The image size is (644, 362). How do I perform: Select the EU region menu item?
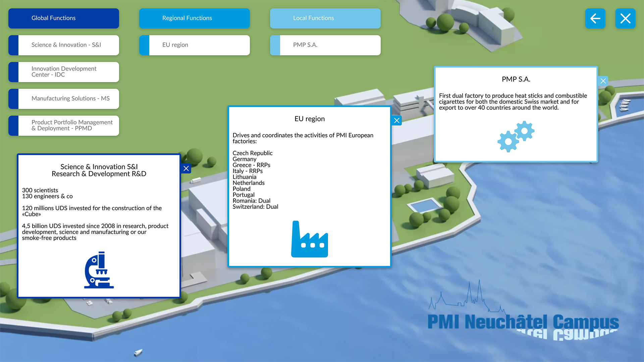(x=195, y=45)
